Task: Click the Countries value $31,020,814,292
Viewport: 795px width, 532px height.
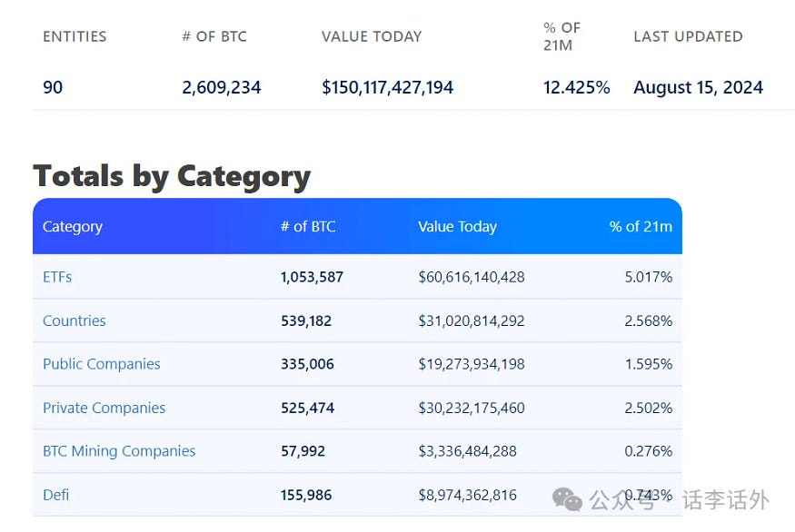Action: pos(471,320)
